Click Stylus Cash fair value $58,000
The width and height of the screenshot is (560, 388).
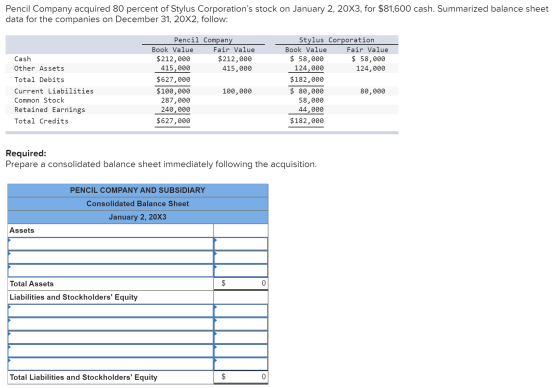[369, 59]
